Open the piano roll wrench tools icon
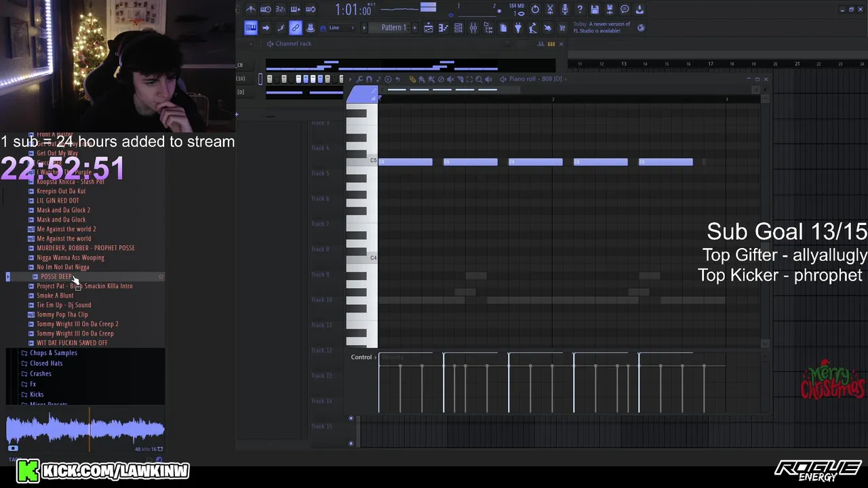This screenshot has width=868, height=488. pyautogui.click(x=359, y=79)
